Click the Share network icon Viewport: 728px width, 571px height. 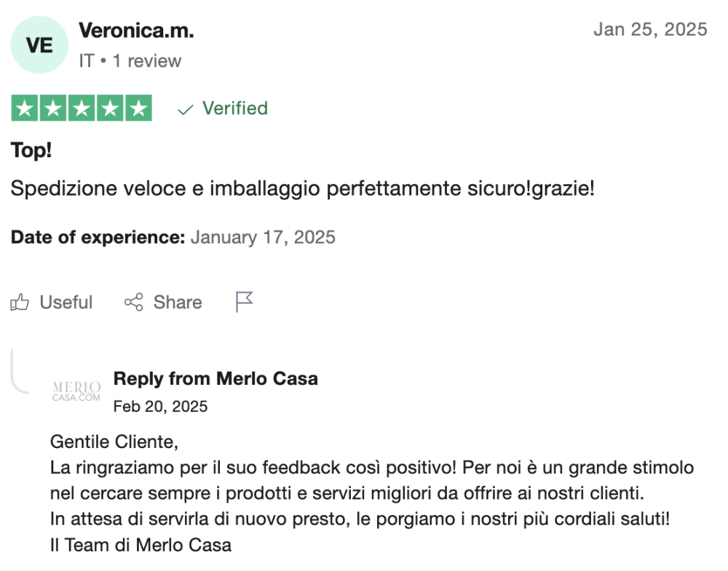click(x=134, y=302)
